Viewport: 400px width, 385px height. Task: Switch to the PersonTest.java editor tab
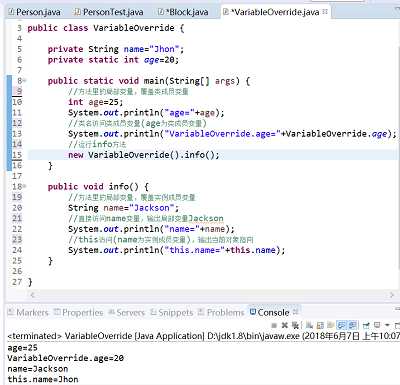(x=109, y=12)
